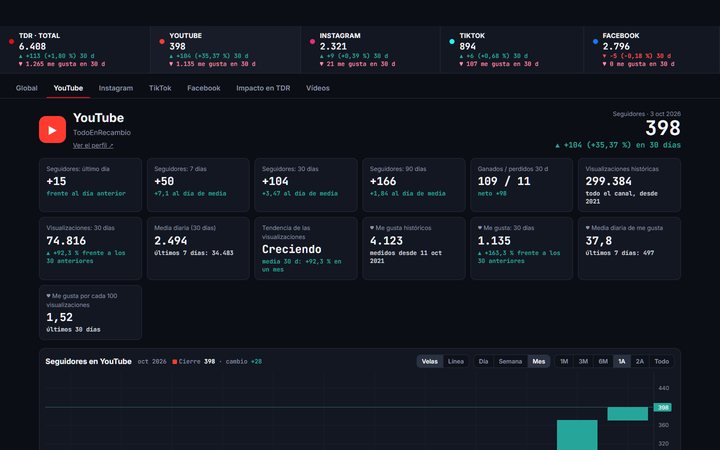
Task: Click the tallest green candle in chart
Action: pos(577,435)
